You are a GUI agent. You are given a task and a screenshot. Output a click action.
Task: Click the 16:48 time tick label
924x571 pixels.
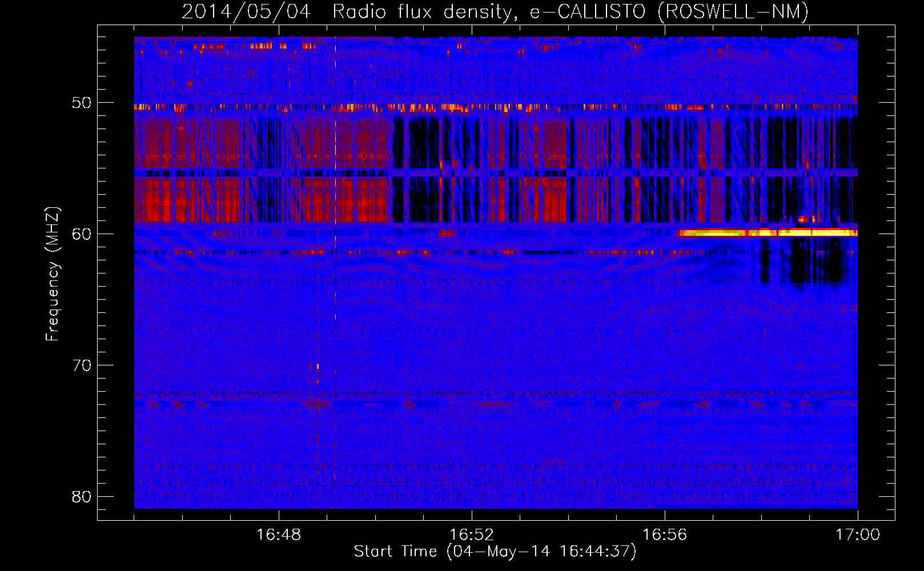(279, 534)
